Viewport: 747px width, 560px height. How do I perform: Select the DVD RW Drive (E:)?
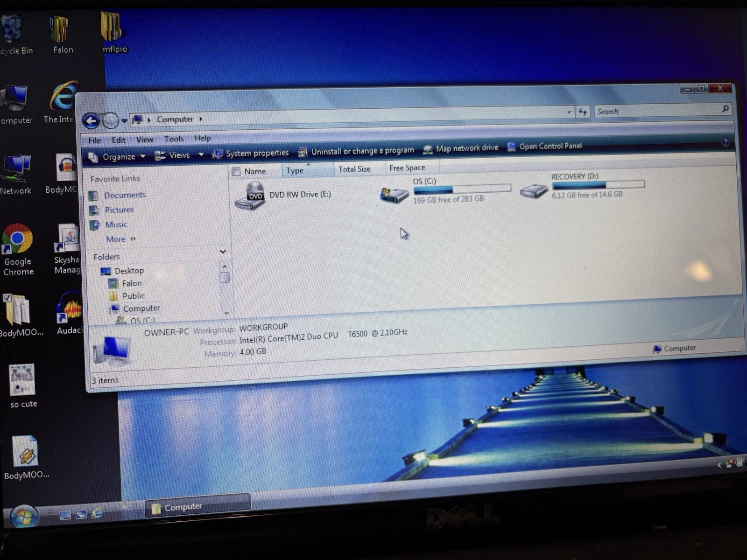point(284,196)
